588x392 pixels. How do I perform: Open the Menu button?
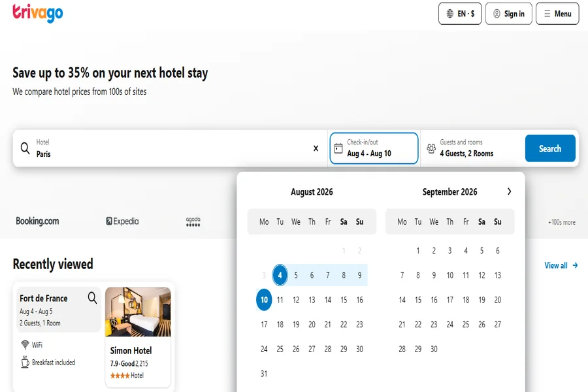pyautogui.click(x=557, y=14)
